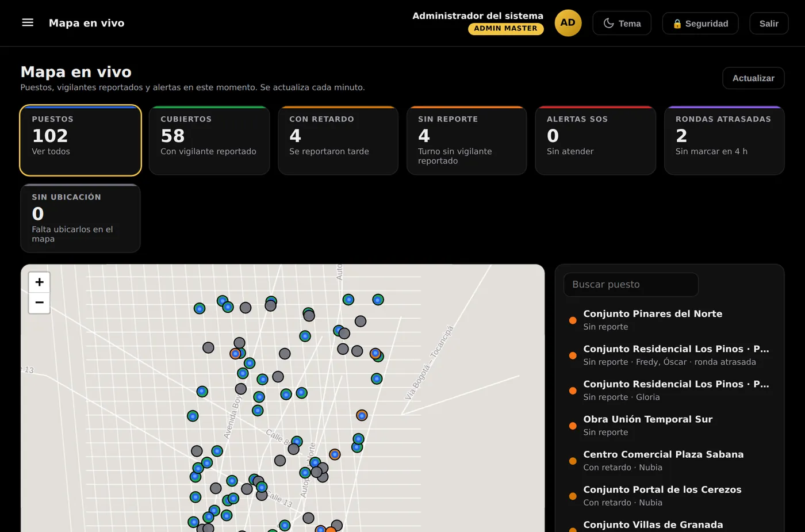Click the moon icon in Tema

608,24
